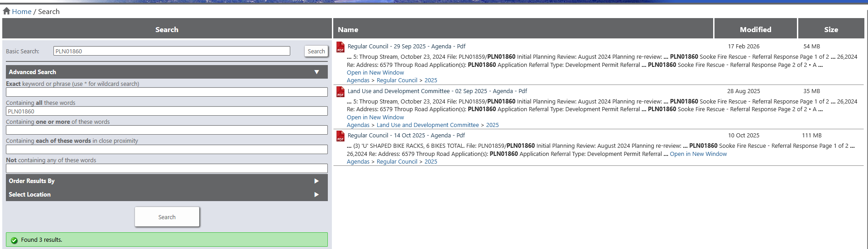This screenshot has height=249, width=868.
Task: Open in New Window for 14 Oct 2025 result
Action: 698,154
